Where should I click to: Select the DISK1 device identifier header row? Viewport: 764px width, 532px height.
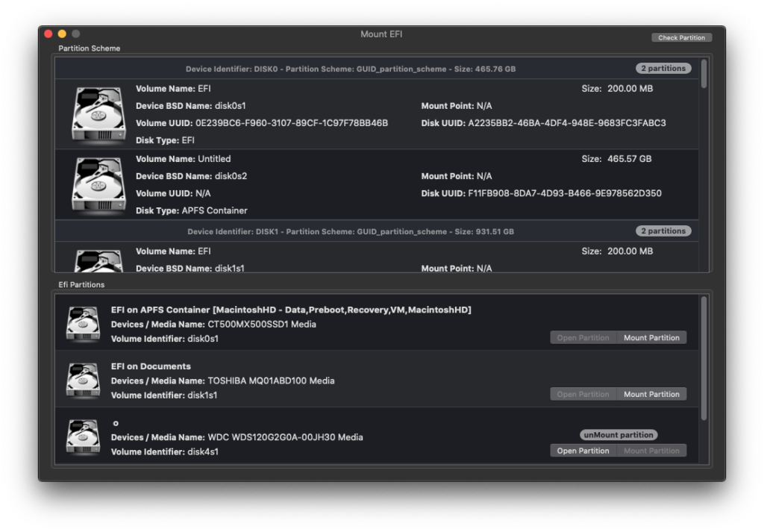(x=351, y=231)
